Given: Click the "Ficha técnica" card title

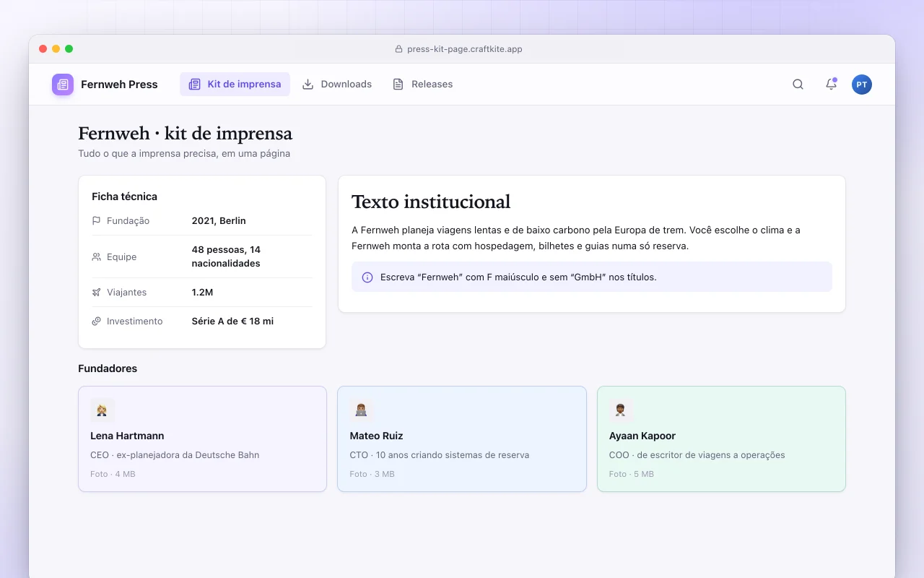Looking at the screenshot, I should click(x=124, y=197).
